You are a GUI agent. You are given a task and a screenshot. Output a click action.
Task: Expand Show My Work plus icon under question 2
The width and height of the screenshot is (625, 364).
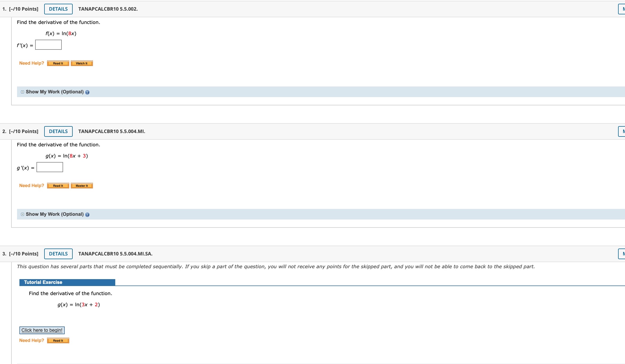pos(23,214)
